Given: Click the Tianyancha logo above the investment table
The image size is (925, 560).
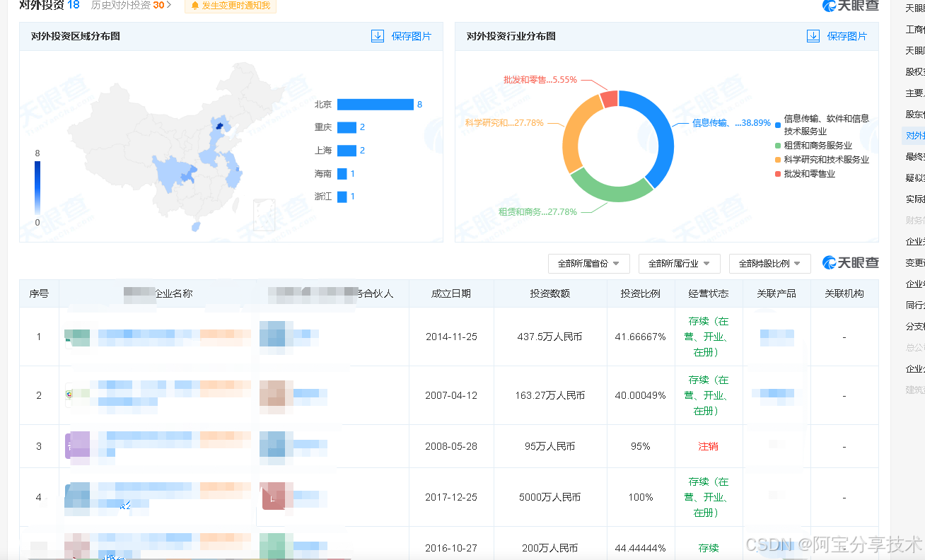Looking at the screenshot, I should click(x=851, y=263).
